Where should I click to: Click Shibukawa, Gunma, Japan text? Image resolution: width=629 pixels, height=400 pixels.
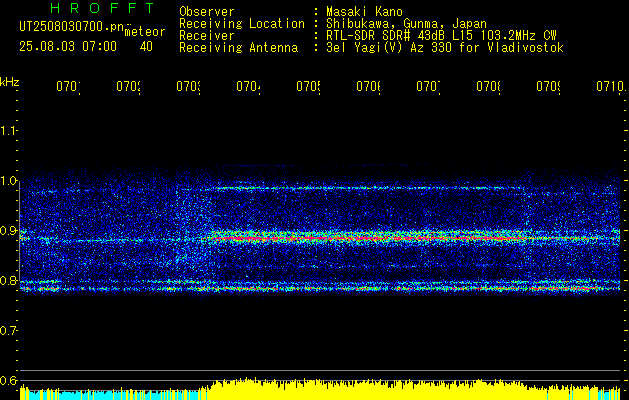tap(406, 24)
